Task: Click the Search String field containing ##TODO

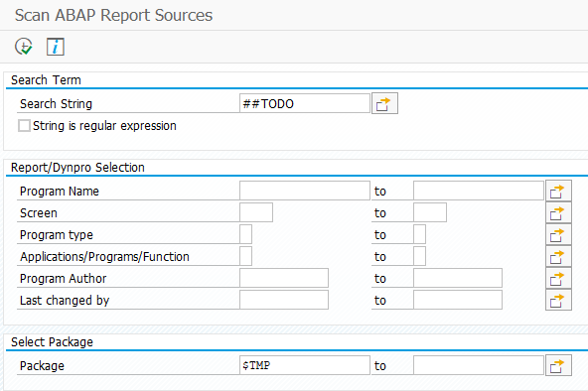Action: click(x=305, y=103)
